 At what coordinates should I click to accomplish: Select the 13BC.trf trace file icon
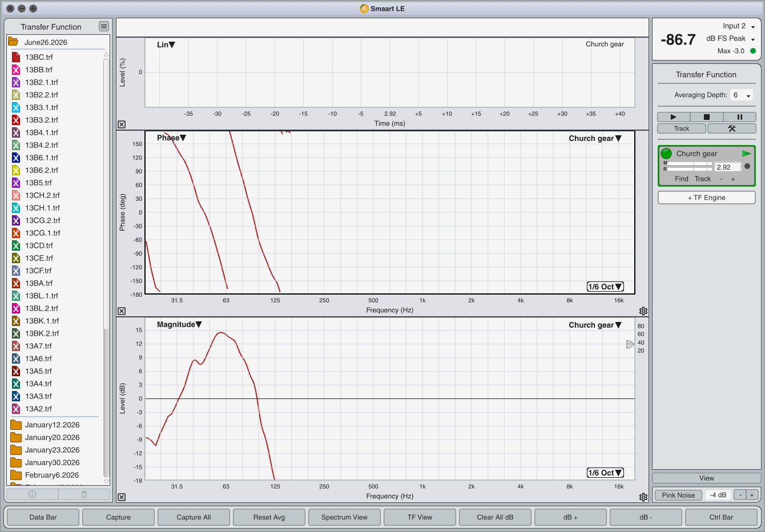(16, 57)
